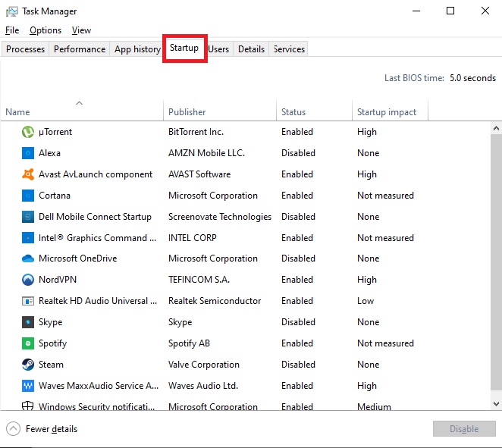Click the Realtek HD Audio icon
The height and width of the screenshot is (448, 502).
coord(28,301)
